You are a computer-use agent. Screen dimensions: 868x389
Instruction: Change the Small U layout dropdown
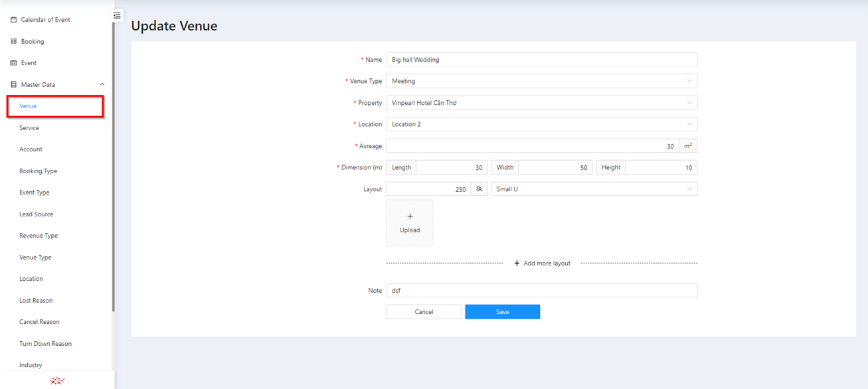[x=594, y=189]
